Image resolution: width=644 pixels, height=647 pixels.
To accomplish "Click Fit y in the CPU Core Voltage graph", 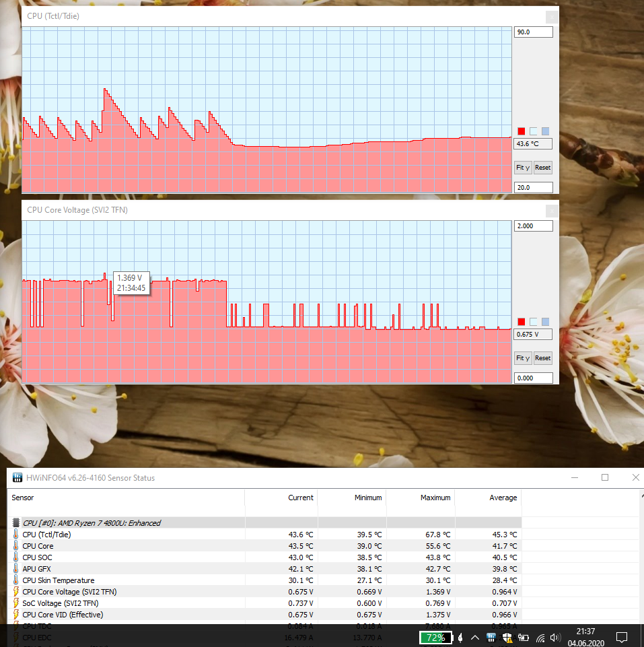I will point(523,358).
